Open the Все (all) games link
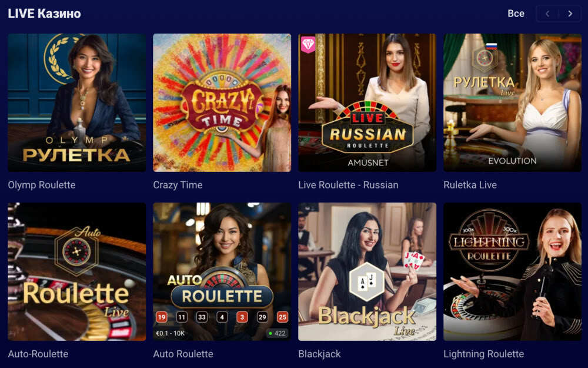The image size is (588, 368). click(516, 14)
